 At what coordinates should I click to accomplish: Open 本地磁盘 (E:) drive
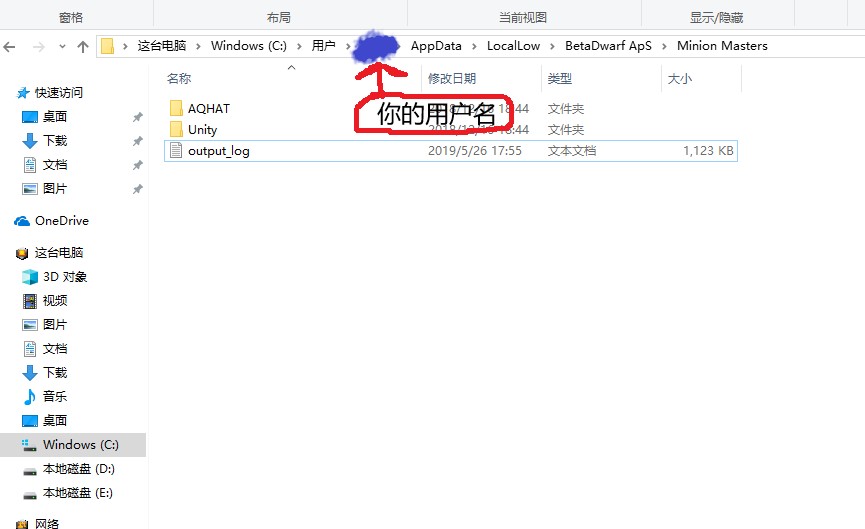(77, 493)
